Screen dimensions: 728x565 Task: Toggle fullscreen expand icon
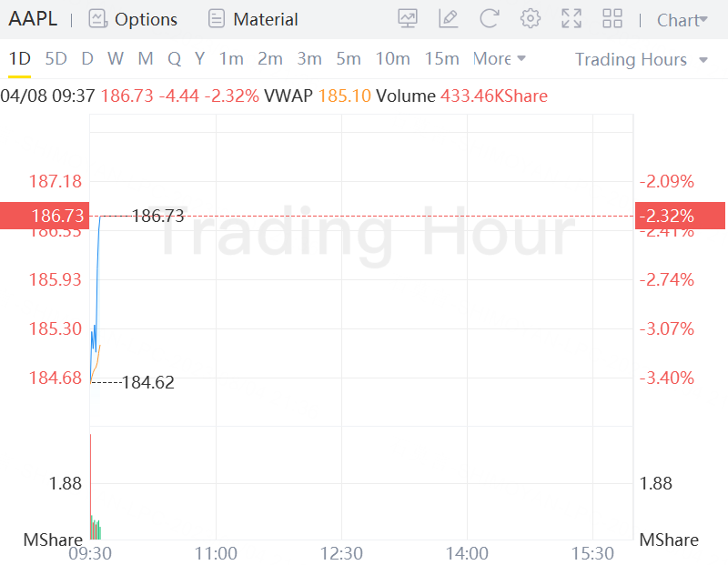point(571,19)
